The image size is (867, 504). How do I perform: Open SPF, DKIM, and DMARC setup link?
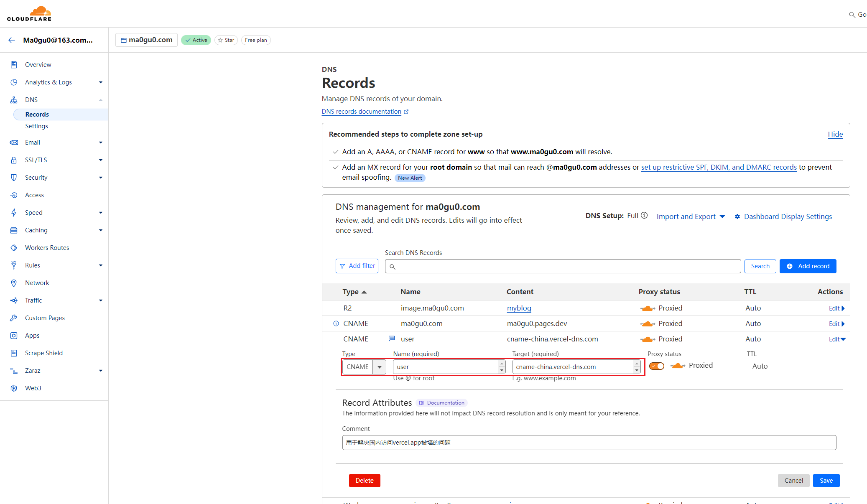[x=719, y=167]
